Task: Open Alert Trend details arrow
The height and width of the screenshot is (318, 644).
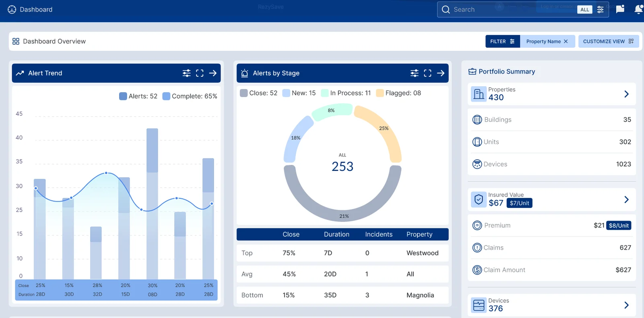Action: pyautogui.click(x=213, y=73)
